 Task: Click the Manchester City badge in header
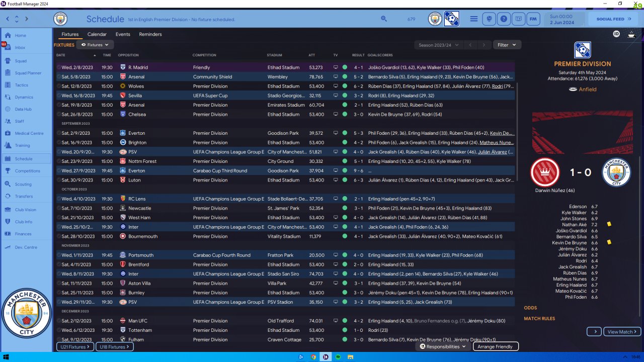click(60, 19)
